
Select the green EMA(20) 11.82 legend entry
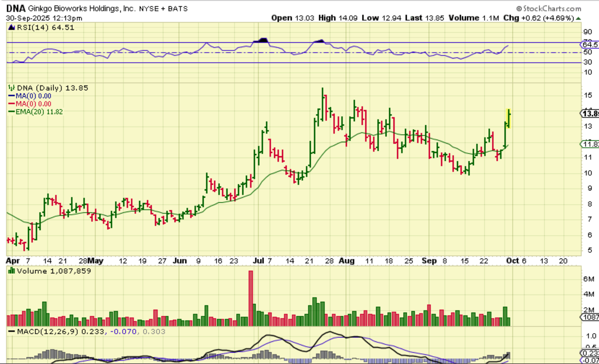click(x=35, y=112)
